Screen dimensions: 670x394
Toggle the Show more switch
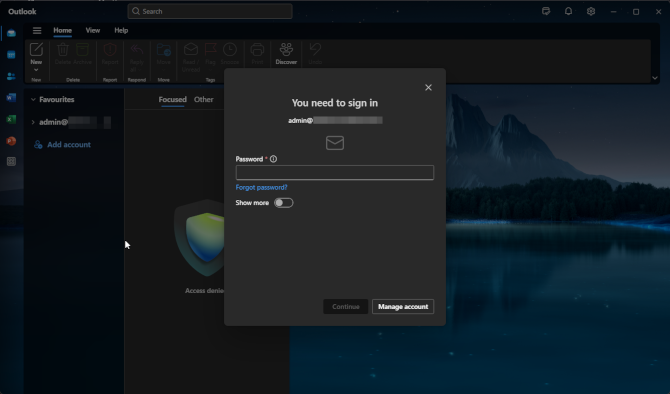[x=284, y=203]
